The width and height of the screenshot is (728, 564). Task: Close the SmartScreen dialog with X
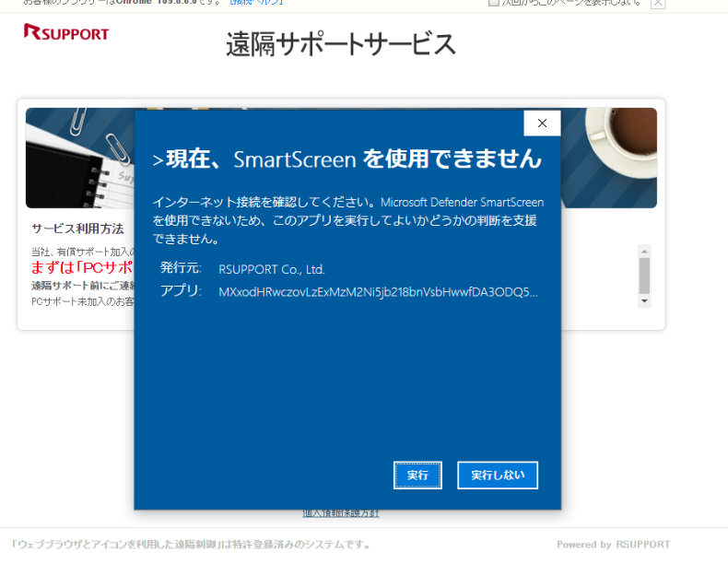pos(542,123)
